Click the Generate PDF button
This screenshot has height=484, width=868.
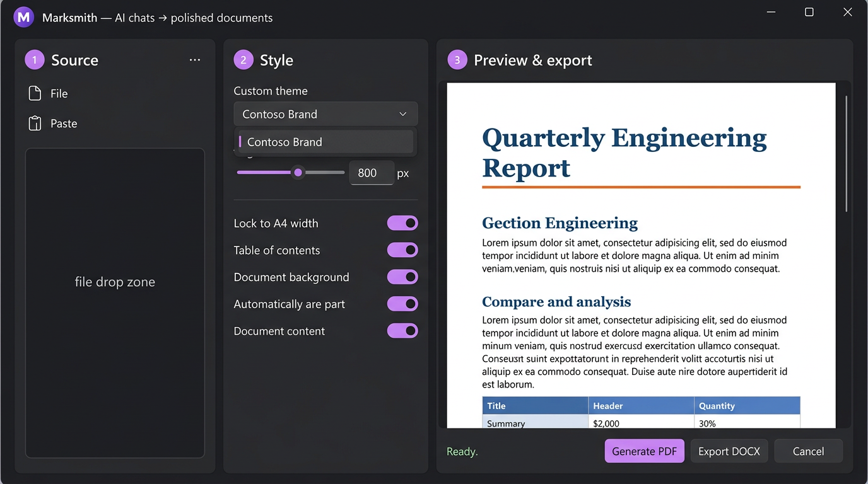pos(644,451)
